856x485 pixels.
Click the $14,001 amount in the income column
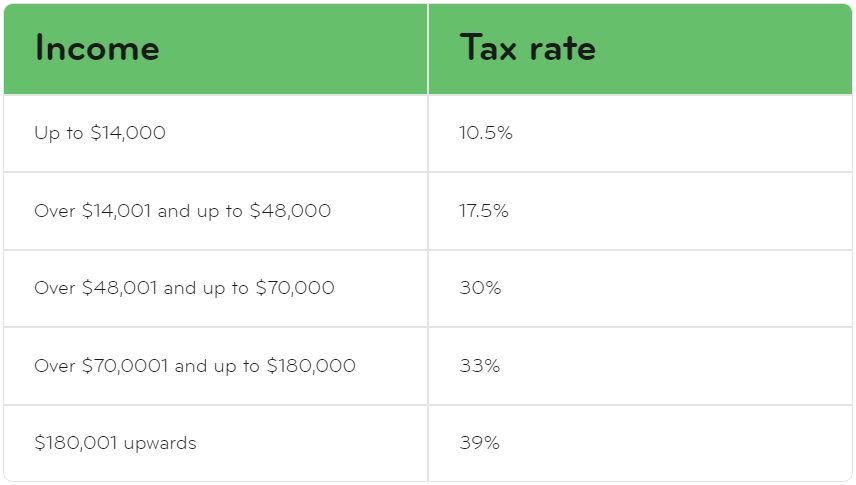click(117, 211)
